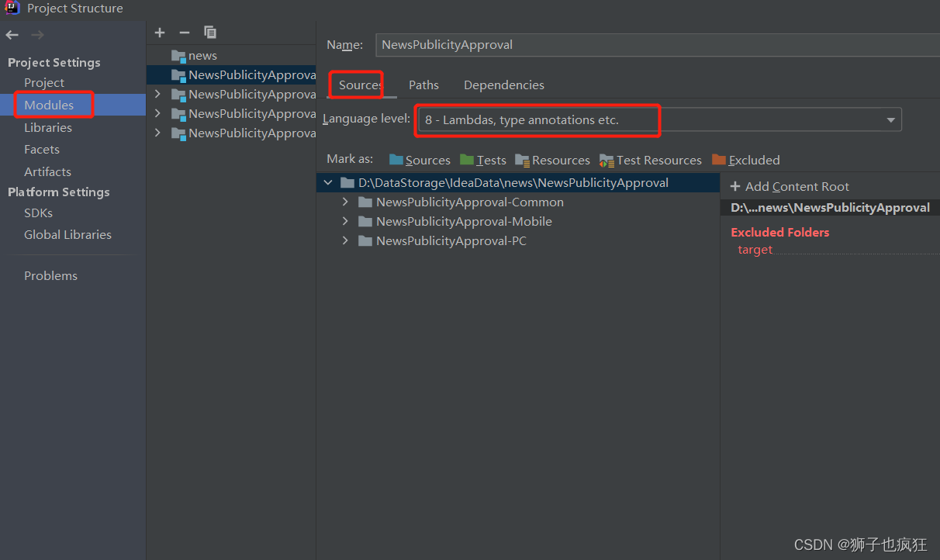Switch to the Paths tab

pos(423,85)
